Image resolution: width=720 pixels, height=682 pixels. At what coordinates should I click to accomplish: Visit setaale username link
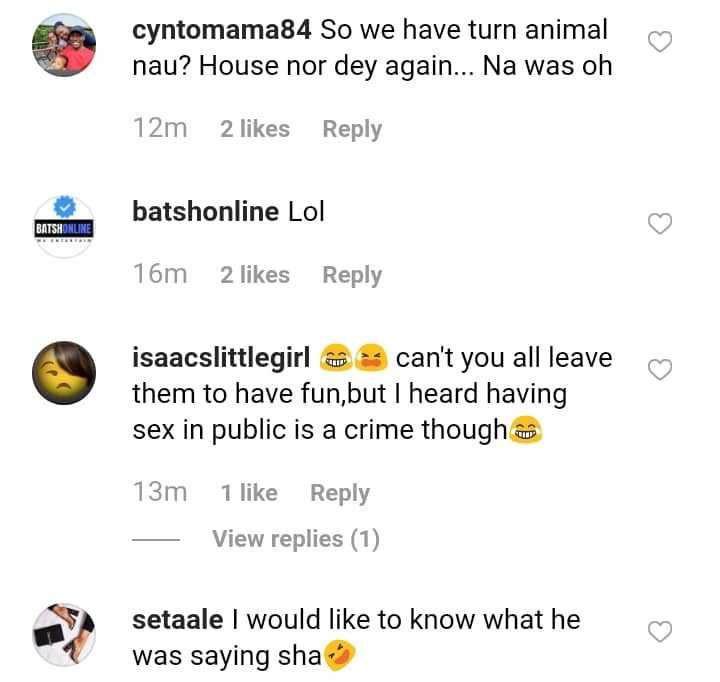pyautogui.click(x=178, y=619)
